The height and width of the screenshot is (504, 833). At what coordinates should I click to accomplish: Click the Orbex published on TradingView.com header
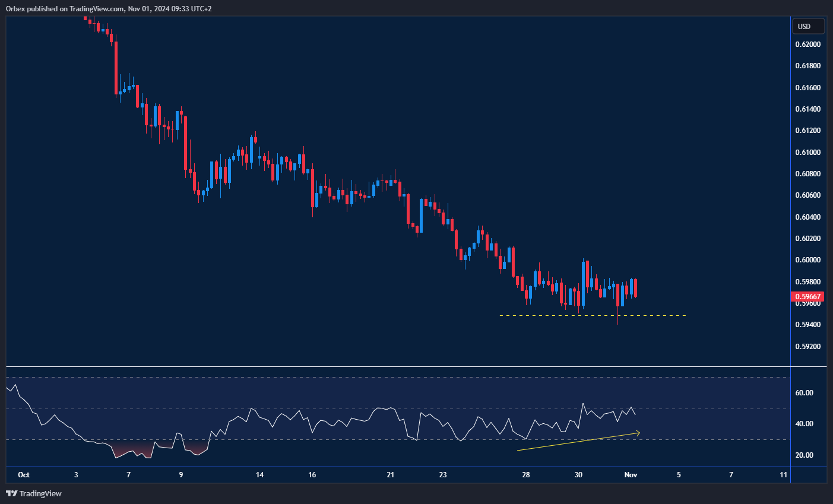click(x=109, y=8)
